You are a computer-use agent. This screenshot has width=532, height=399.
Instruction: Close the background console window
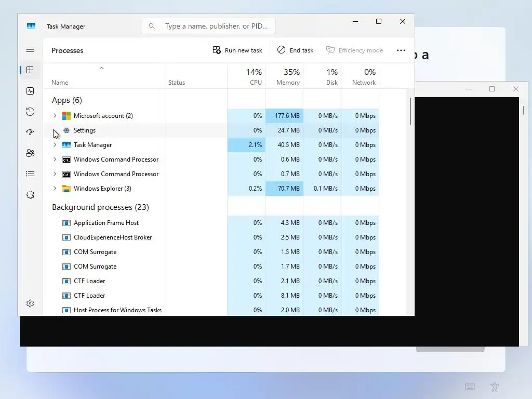pos(516,89)
